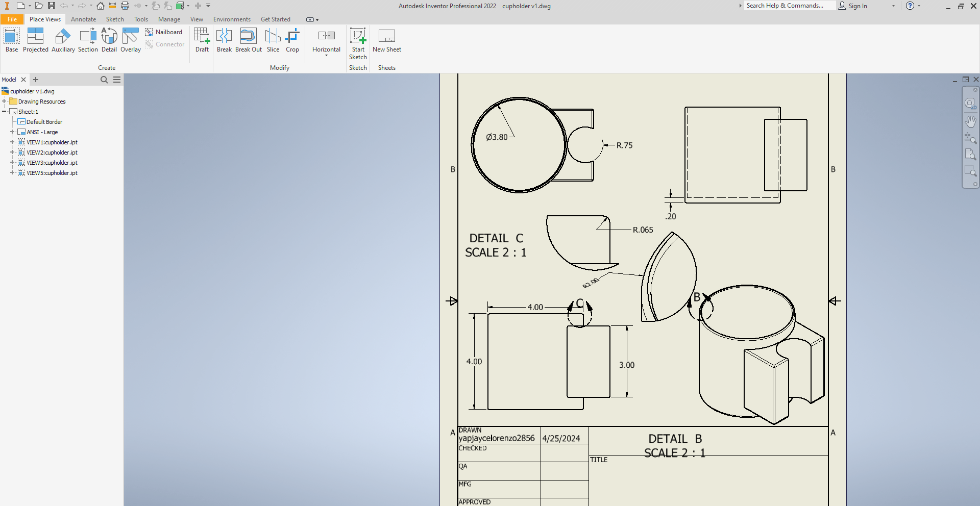This screenshot has width=980, height=506.
Task: Select the Overlay view tool
Action: [131, 40]
